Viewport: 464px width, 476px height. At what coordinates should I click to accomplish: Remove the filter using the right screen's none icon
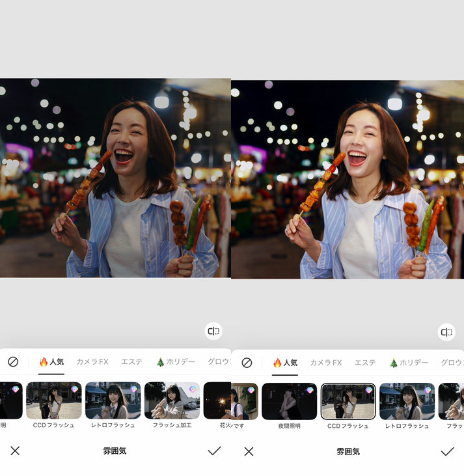point(247,363)
